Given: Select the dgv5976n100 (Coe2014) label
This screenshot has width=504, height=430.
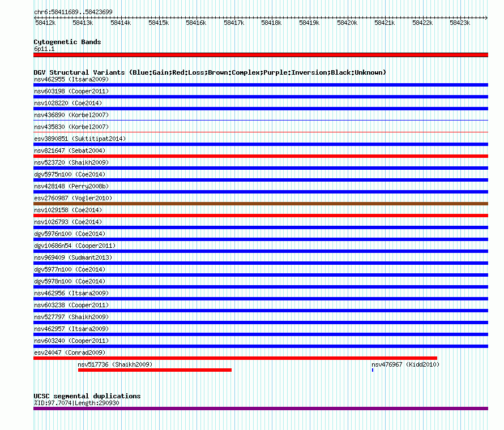Looking at the screenshot, I should pyautogui.click(x=70, y=234).
